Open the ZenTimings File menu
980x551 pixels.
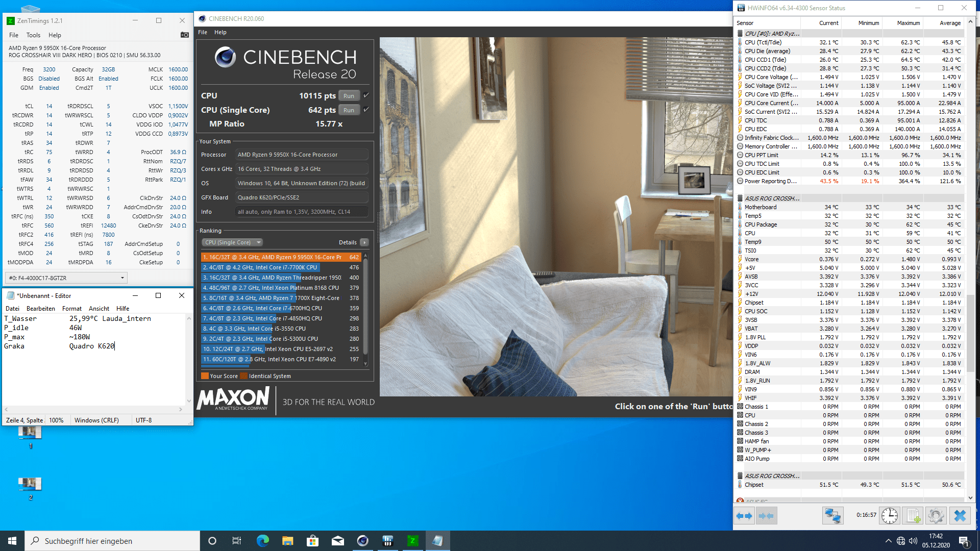[x=14, y=35]
